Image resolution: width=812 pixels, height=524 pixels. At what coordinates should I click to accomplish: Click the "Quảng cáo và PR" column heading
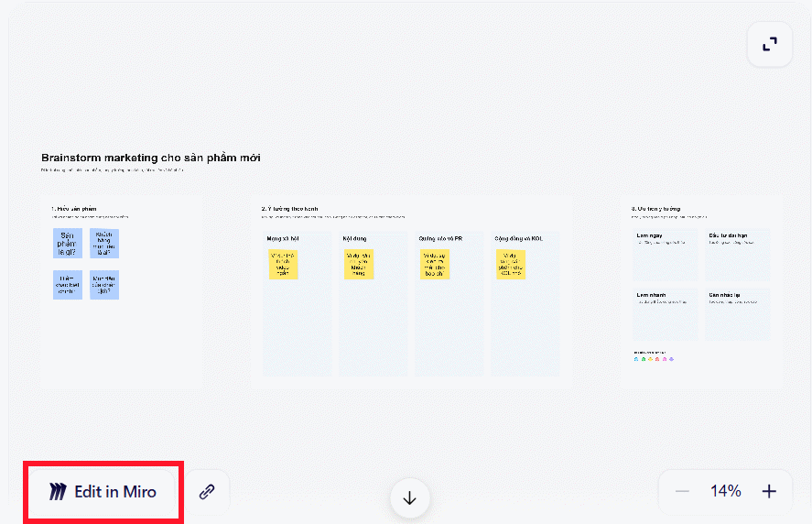[440, 238]
